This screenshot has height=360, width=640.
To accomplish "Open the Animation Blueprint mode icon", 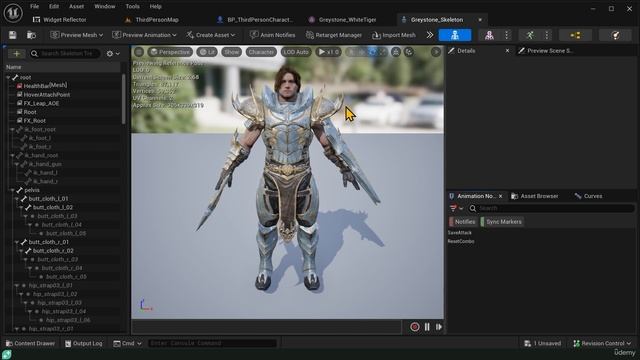I will tap(575, 35).
